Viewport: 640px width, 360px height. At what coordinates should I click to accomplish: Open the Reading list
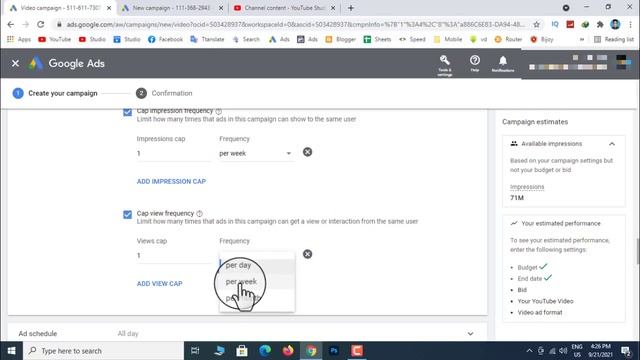point(614,39)
